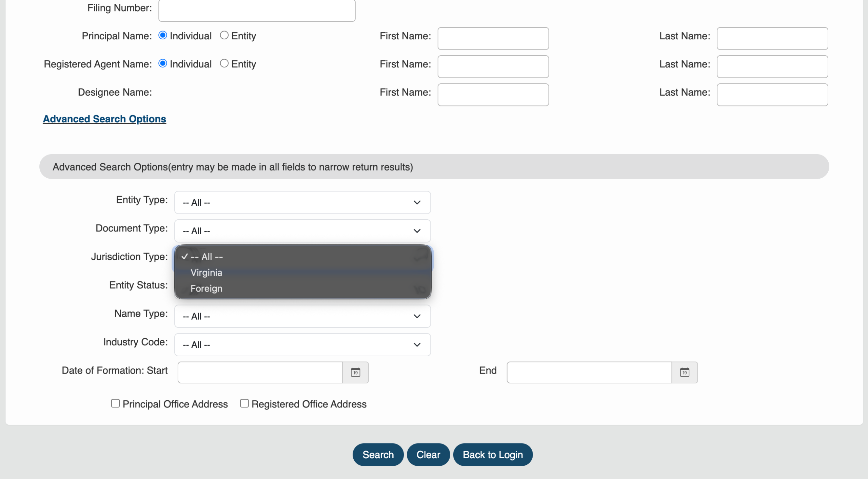Choose Foreign in Jurisdiction Type list

[x=303, y=288]
